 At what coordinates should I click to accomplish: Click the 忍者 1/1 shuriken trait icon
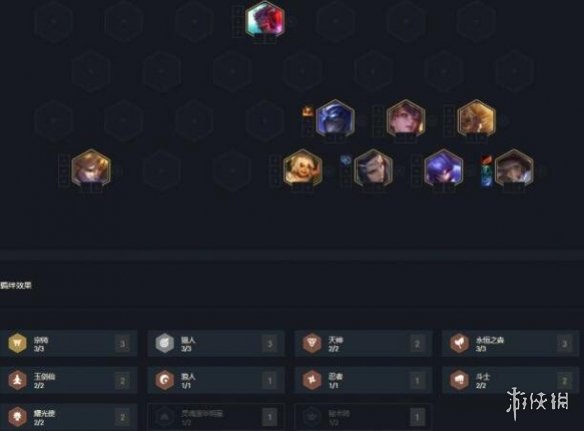coord(312,380)
